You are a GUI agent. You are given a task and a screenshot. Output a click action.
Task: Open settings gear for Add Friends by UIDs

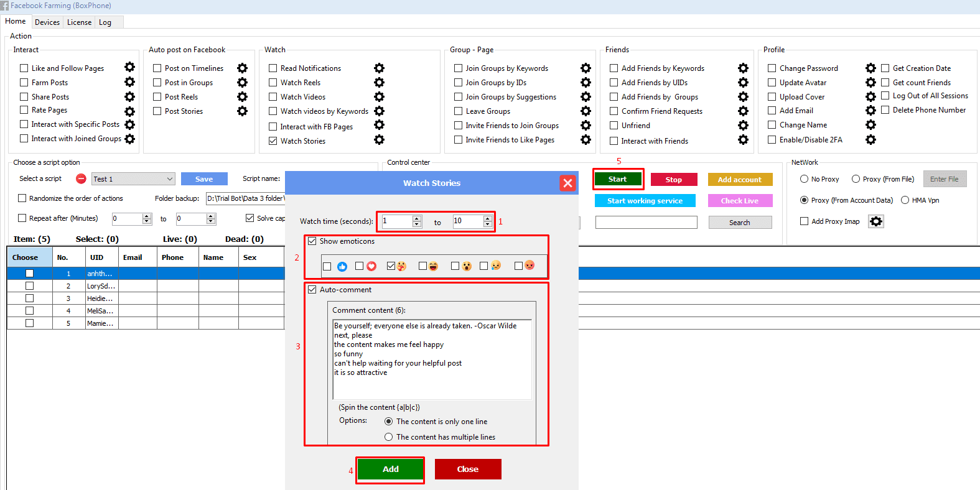743,82
